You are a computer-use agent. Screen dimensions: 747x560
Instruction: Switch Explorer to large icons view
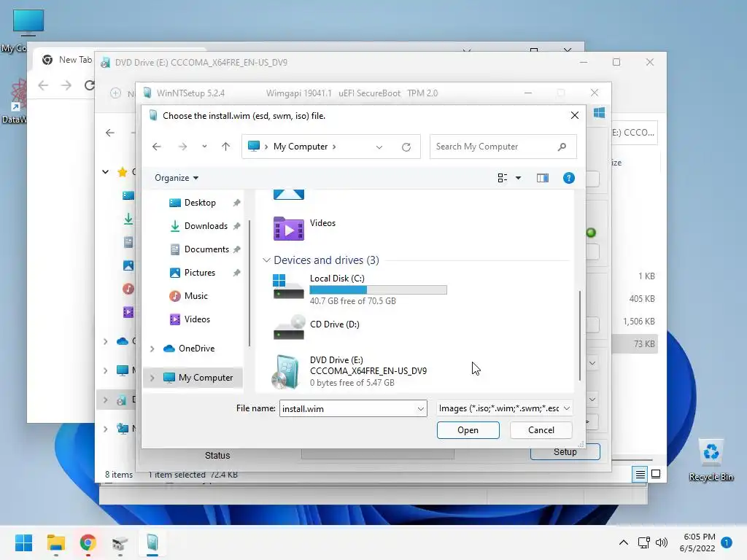click(656, 474)
